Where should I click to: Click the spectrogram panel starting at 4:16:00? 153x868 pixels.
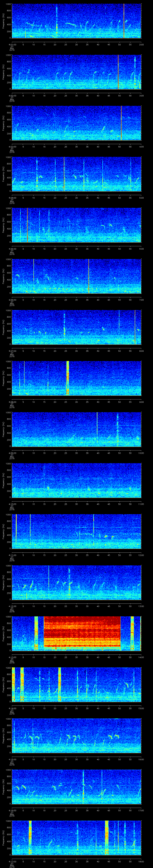coord(76,786)
